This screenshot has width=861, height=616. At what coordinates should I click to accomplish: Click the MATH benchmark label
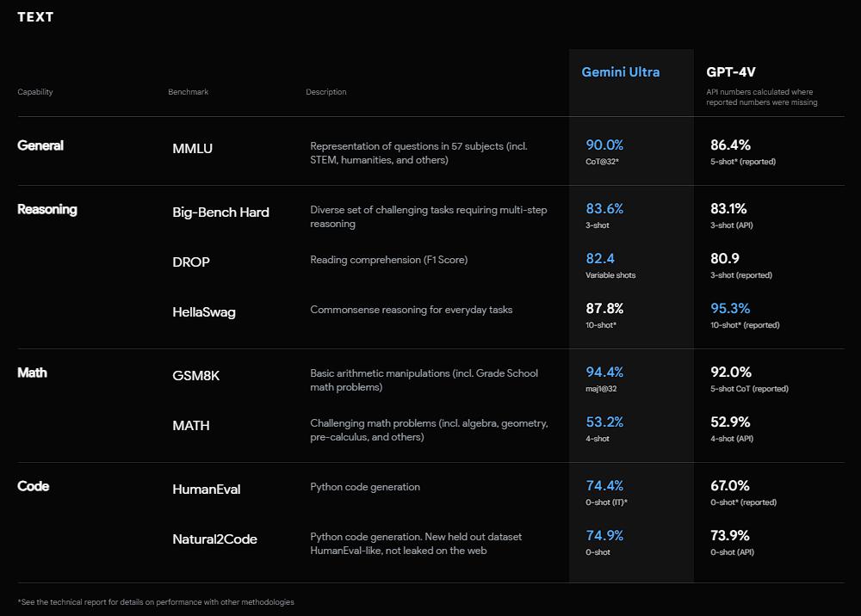pyautogui.click(x=191, y=426)
